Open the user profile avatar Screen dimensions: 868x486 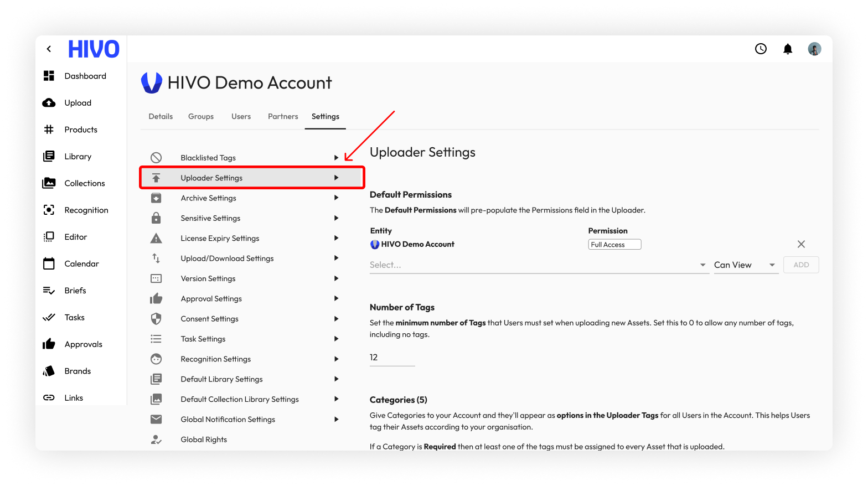coord(814,49)
